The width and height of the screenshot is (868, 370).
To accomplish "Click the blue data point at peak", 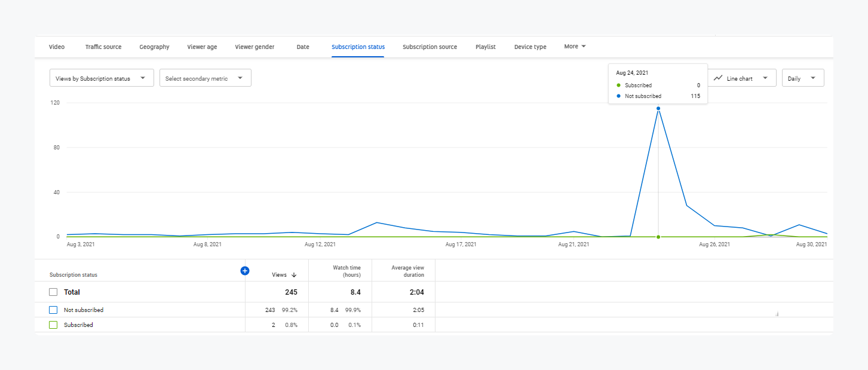I will (x=658, y=108).
